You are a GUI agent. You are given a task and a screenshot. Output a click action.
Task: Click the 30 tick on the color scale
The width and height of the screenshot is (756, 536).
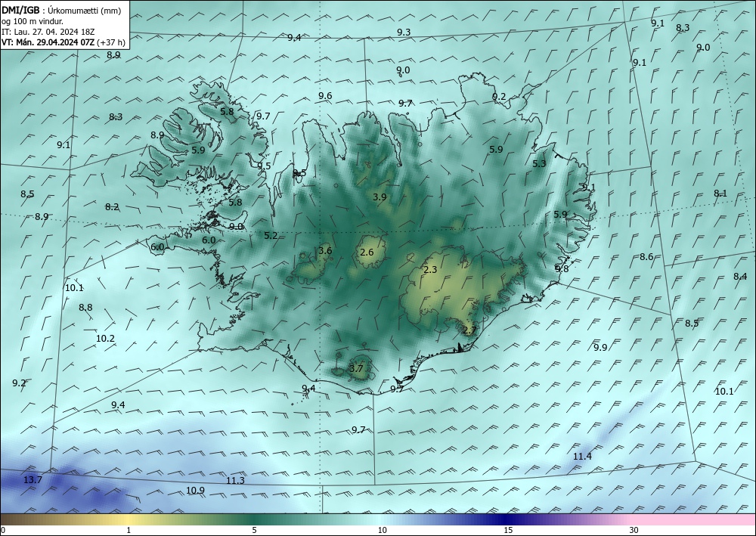coord(634,531)
